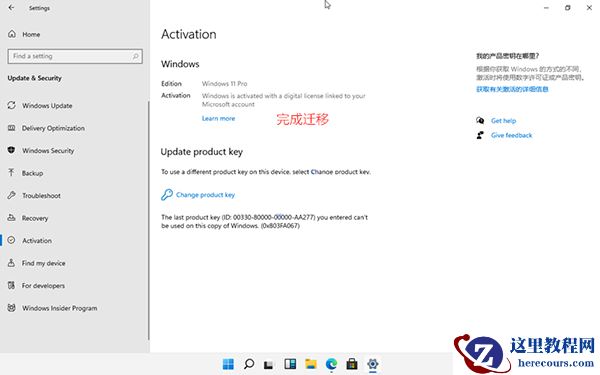Select Home in the sidebar
The height and width of the screenshot is (375, 600).
pos(31,34)
